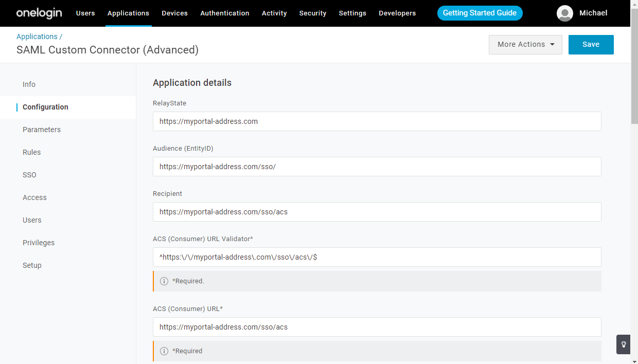Navigate to the Developers menu

click(x=397, y=13)
